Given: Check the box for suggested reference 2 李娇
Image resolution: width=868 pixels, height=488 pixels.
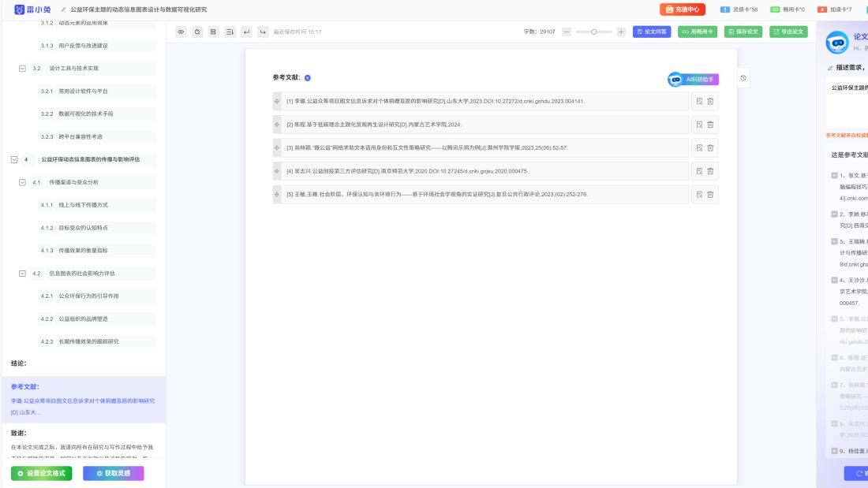Looking at the screenshot, I should [x=834, y=214].
